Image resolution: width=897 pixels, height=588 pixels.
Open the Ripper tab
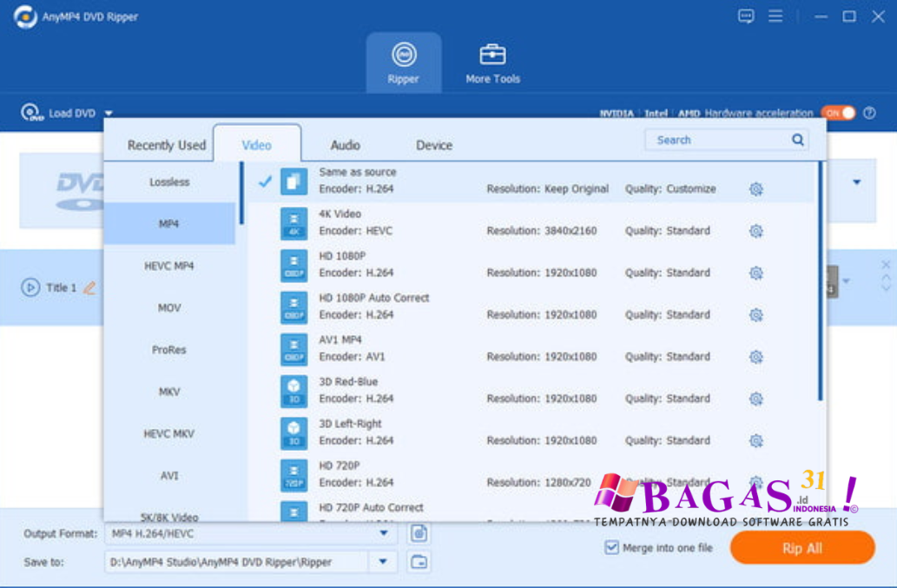(x=403, y=63)
